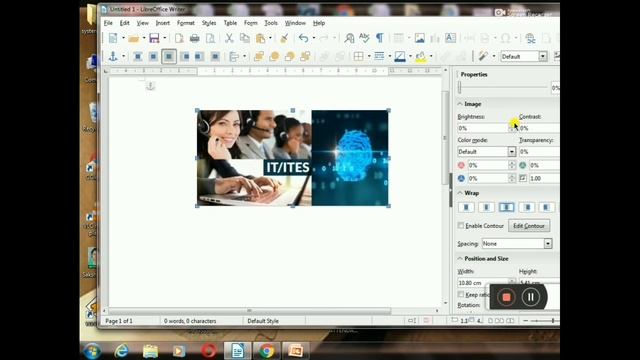640x360 pixels.
Task: Click the Align objects toolbar icon
Action: click(233, 56)
